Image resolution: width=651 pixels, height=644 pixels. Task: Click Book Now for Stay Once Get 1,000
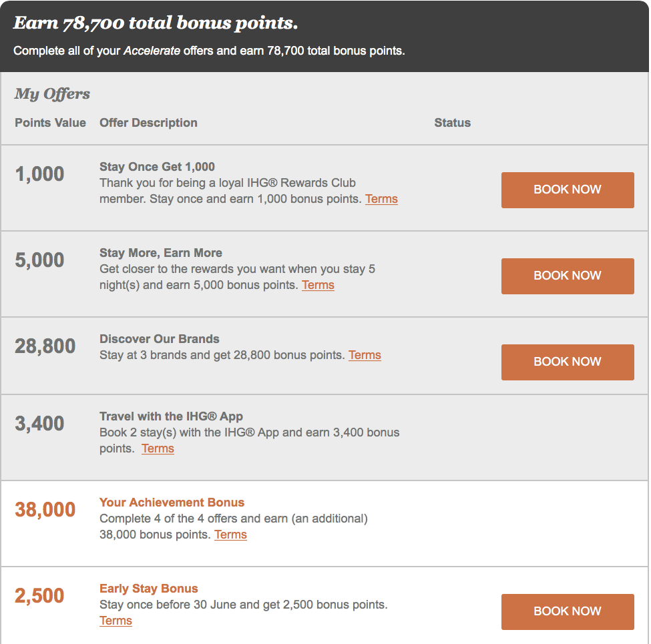pos(568,190)
